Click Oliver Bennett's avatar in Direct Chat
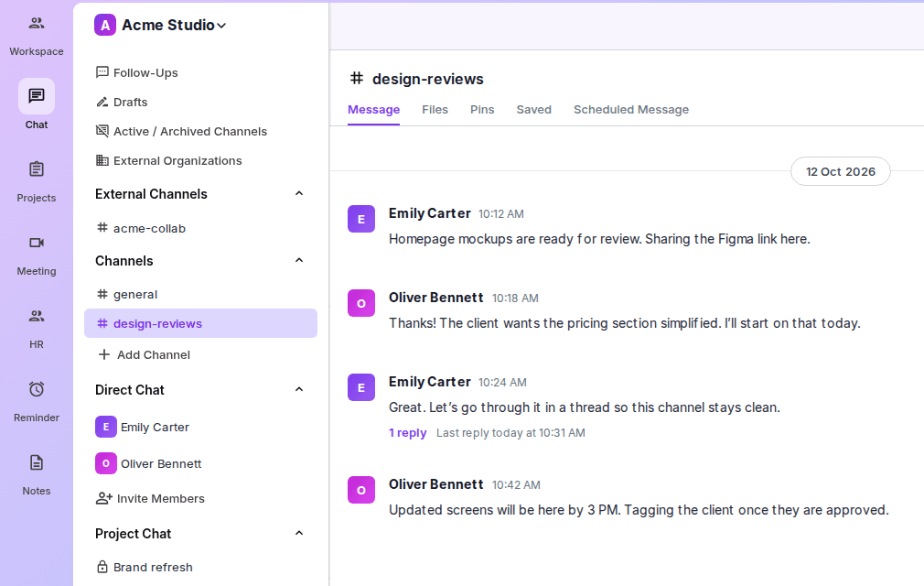This screenshot has height=586, width=924. [106, 463]
